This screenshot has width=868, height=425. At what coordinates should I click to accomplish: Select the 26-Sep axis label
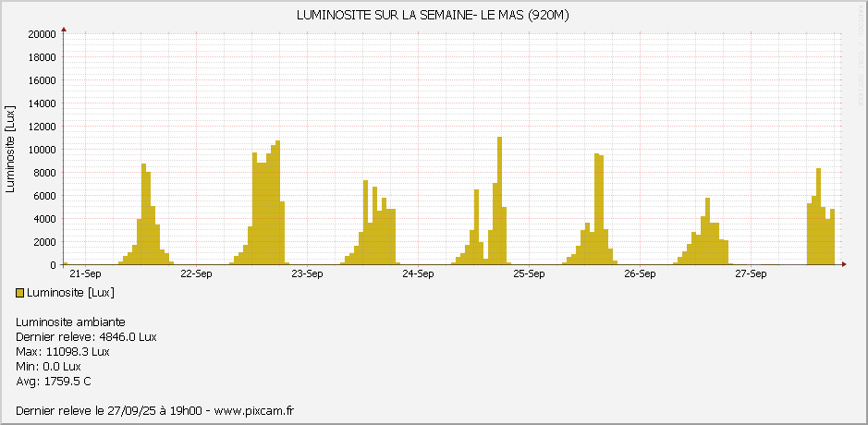tap(640, 273)
